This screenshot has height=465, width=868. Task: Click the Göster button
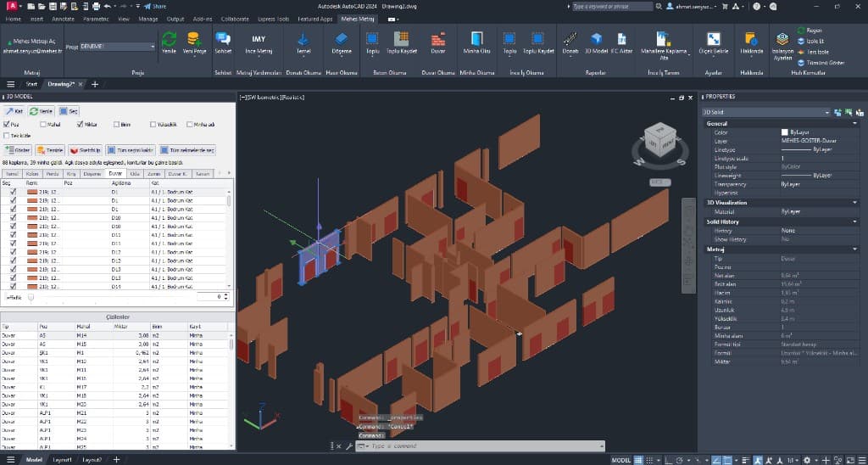(18, 150)
